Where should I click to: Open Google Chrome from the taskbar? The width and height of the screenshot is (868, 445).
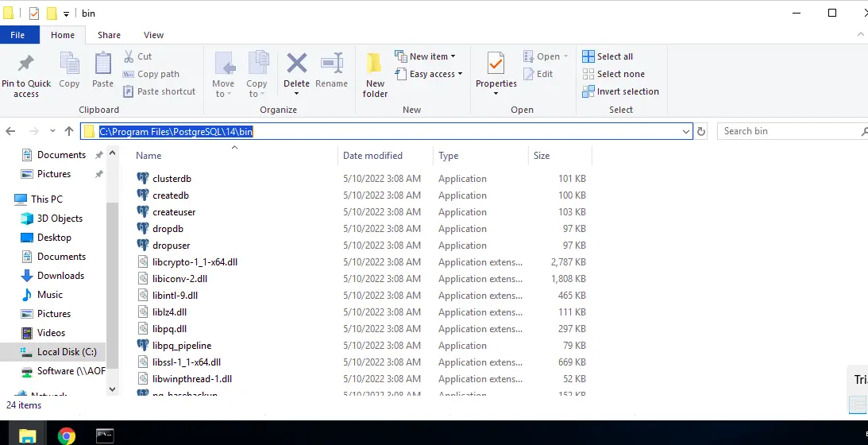click(x=67, y=436)
